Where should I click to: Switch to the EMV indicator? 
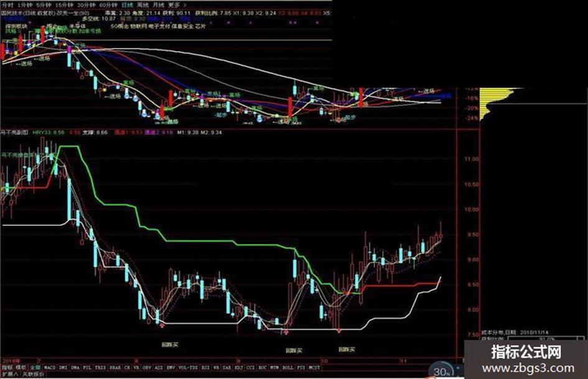[x=171, y=368]
